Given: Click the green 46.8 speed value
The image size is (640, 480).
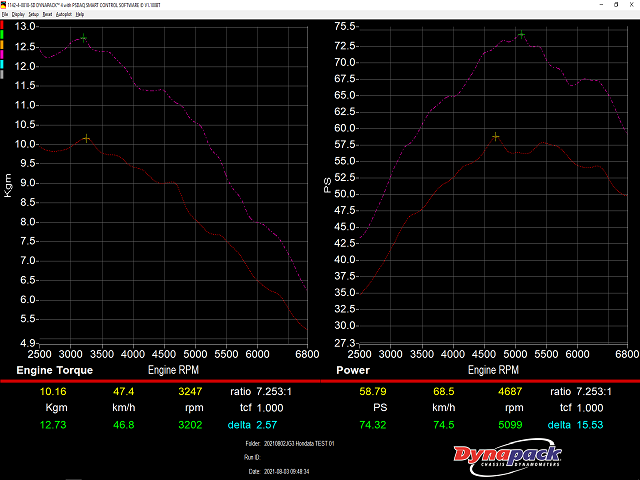Looking at the screenshot, I should (124, 425).
